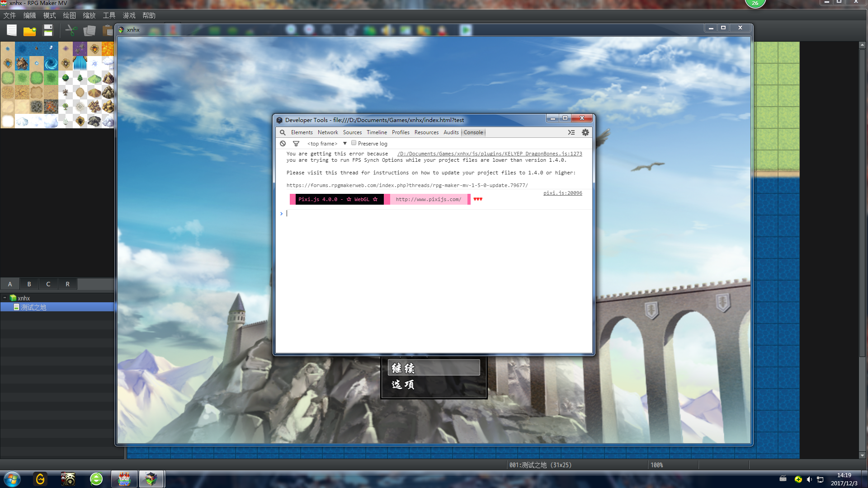The width and height of the screenshot is (868, 488).
Task: Click the Cut scissors icon
Action: [x=71, y=30]
